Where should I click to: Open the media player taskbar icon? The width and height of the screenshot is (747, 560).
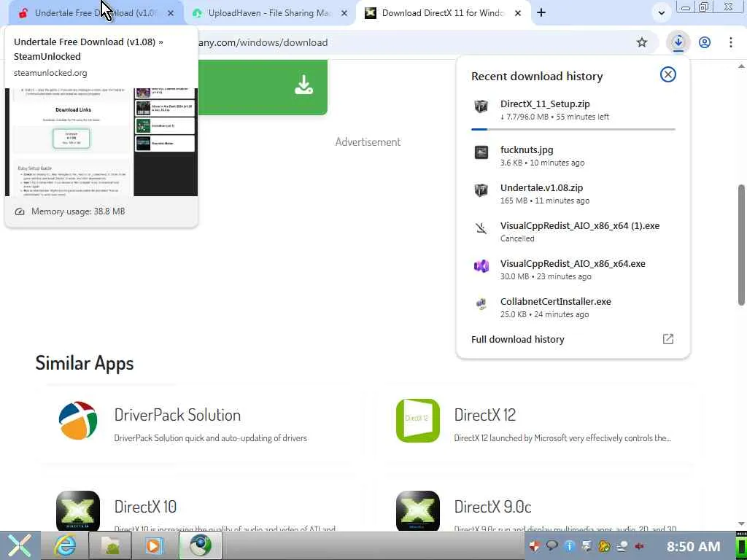point(155,545)
